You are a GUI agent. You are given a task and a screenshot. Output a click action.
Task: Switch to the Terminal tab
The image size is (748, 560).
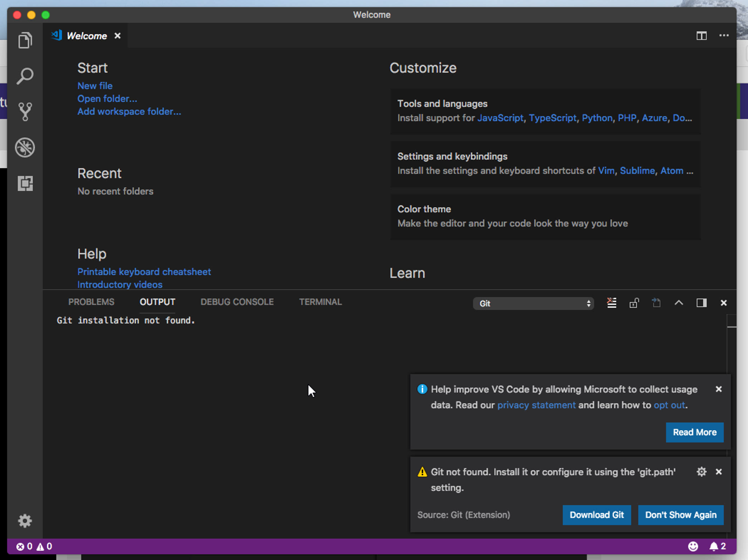(x=320, y=302)
